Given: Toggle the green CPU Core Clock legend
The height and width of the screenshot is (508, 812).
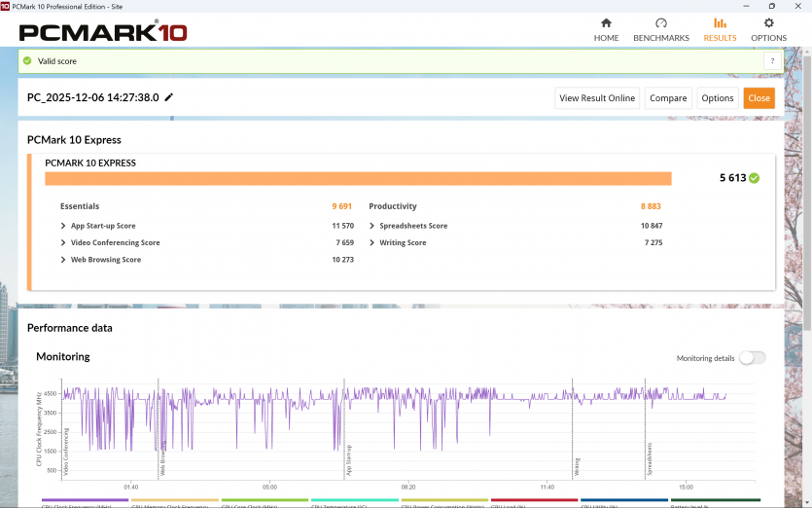Looking at the screenshot, I should (x=262, y=503).
